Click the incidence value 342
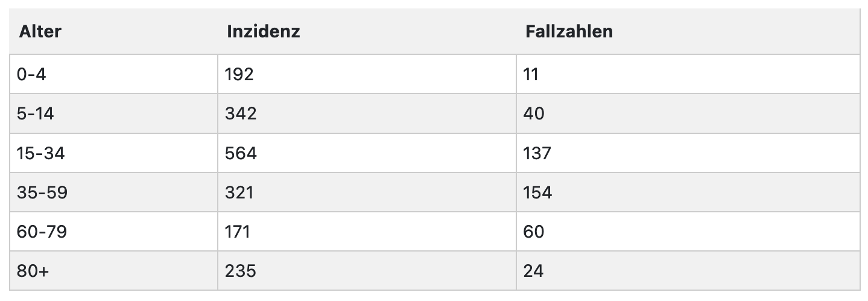Image resolution: width=868 pixels, height=301 pixels. point(241,113)
